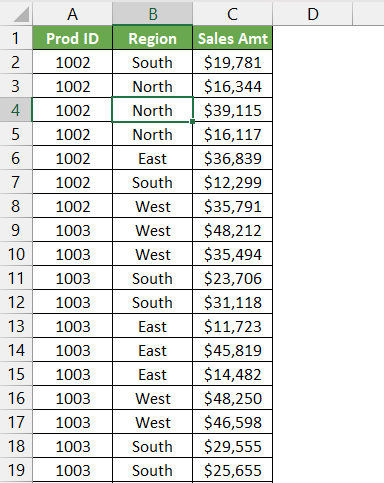
Task: Select column B header
Action: click(x=153, y=14)
